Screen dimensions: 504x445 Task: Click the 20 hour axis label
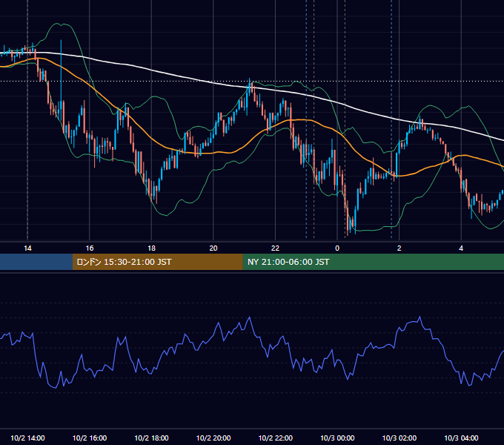point(213,248)
